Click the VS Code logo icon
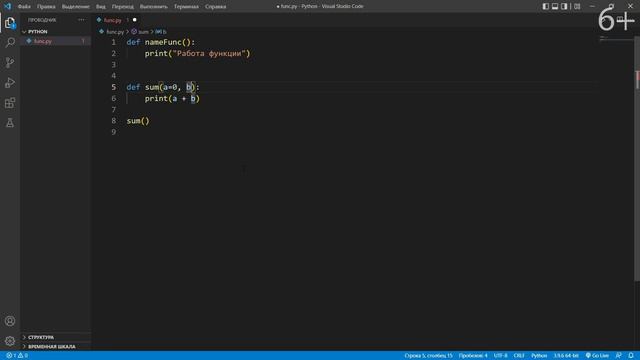Viewport: 640px width, 360px height. (x=7, y=6)
